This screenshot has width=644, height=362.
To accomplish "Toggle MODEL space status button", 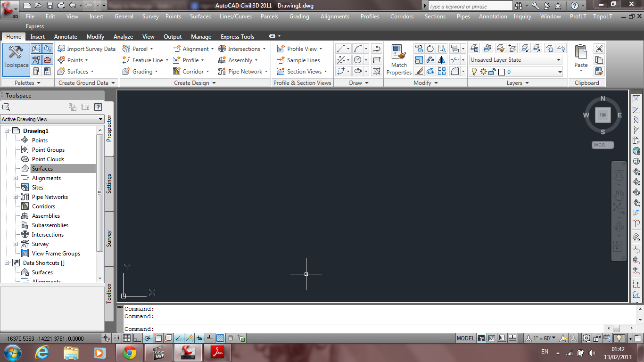I will pyautogui.click(x=466, y=338).
